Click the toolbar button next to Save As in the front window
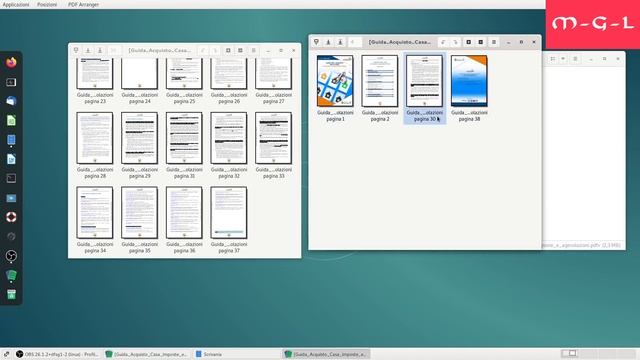 point(354,42)
